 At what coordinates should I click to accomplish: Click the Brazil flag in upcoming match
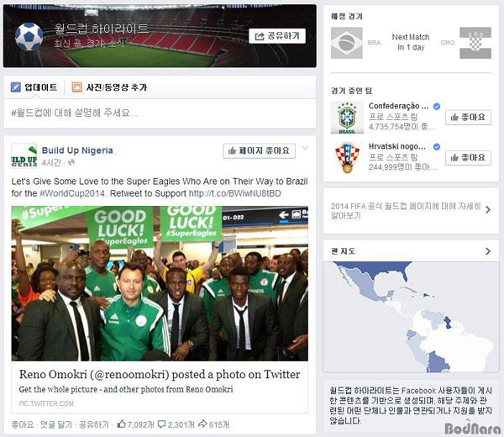346,43
